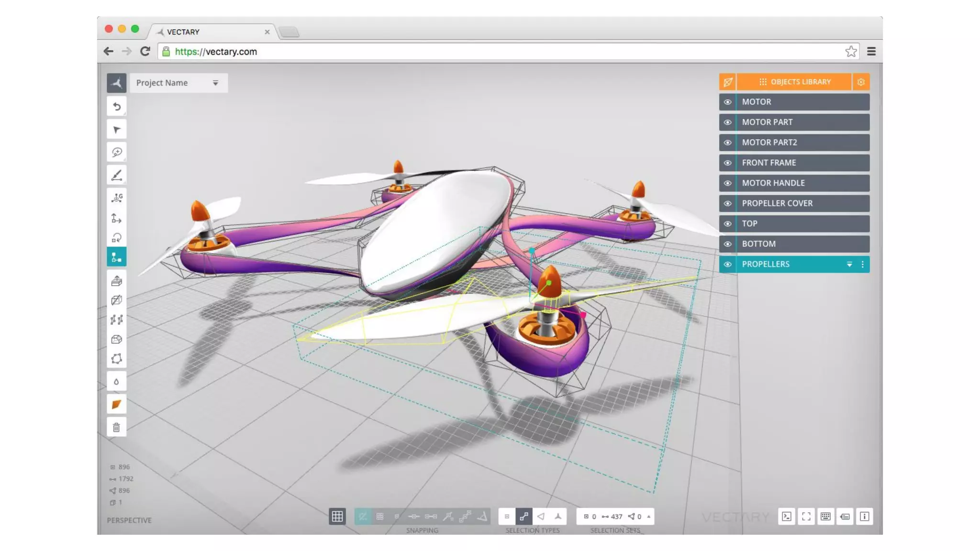Image resolution: width=980 pixels, height=551 pixels.
Task: Click the undo arrow icon in the left toolbar
Action: [116, 107]
